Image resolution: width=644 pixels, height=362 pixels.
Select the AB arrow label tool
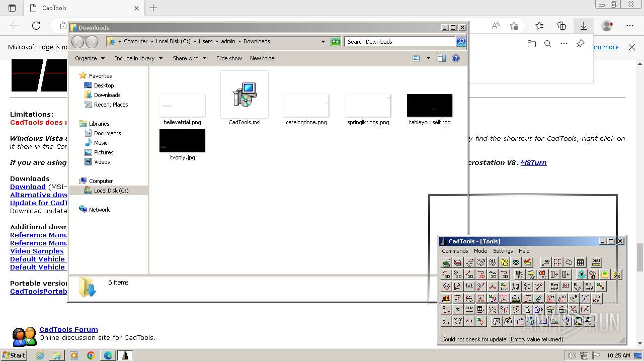point(546,262)
